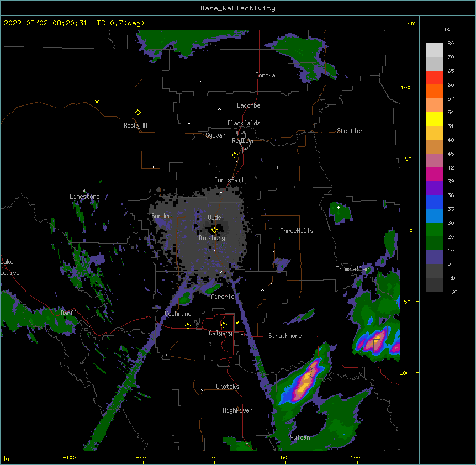Click the Vulcan label
The height and width of the screenshot is (465, 476).
pos(300,437)
